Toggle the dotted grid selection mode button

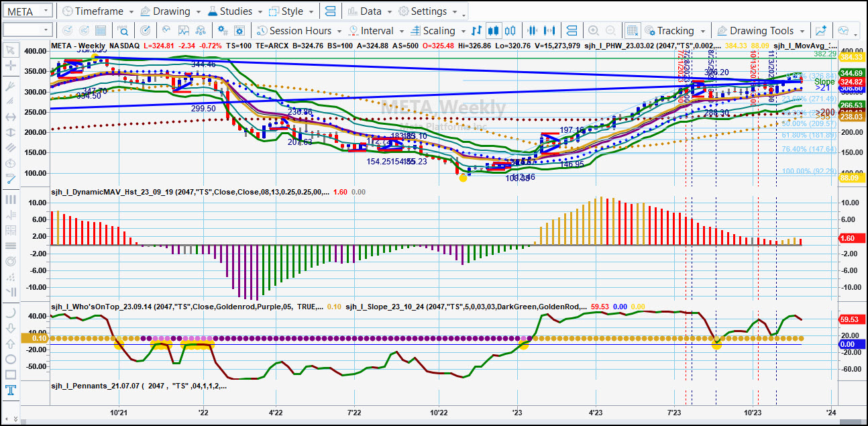[632, 31]
